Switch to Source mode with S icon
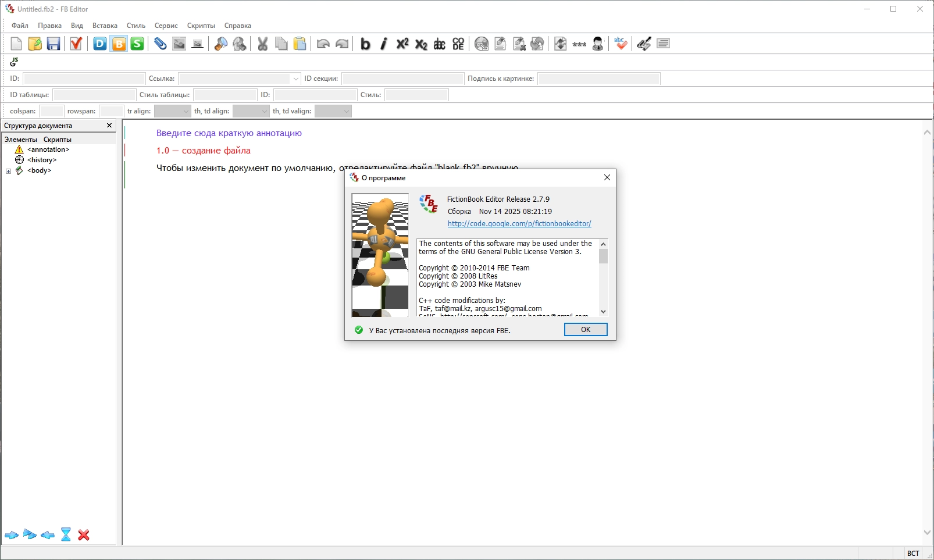Screen dimensions: 934x560 click(x=137, y=44)
